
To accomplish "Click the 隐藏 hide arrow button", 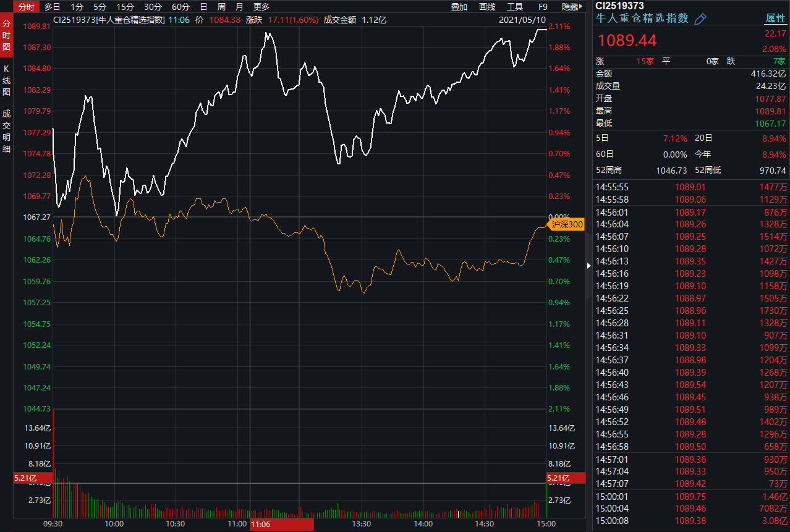I will coord(572,7).
